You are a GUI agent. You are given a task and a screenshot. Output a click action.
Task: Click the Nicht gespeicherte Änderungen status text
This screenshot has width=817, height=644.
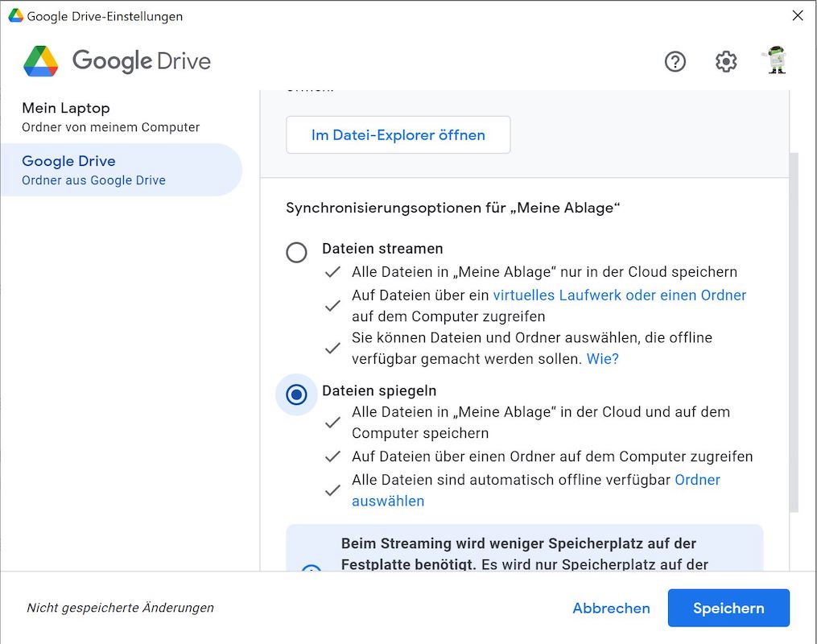point(121,608)
